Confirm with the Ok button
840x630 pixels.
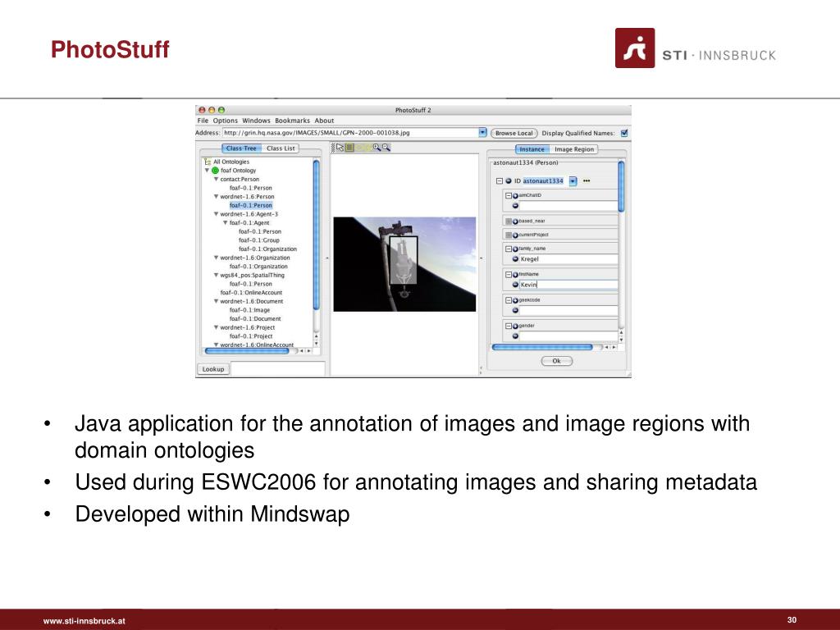tap(557, 361)
